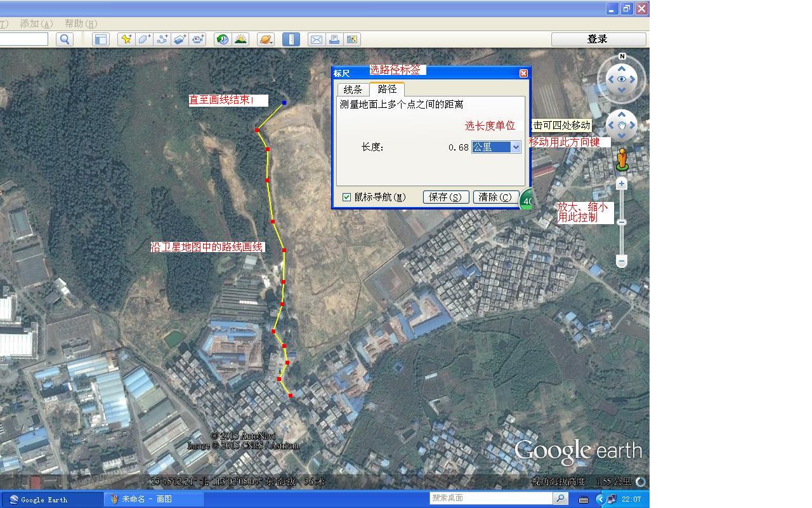Click the ruler tool in toolbar
Screen dimensions: 812x508
pos(291,39)
